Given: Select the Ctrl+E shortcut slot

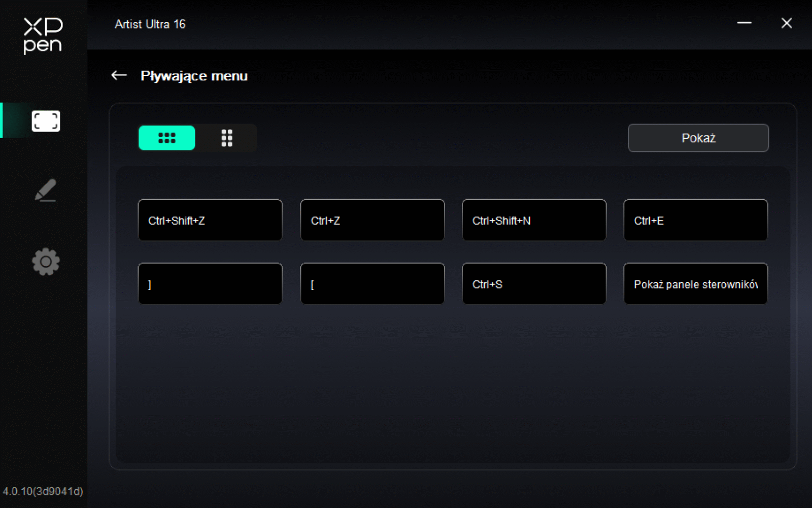Looking at the screenshot, I should tap(695, 220).
